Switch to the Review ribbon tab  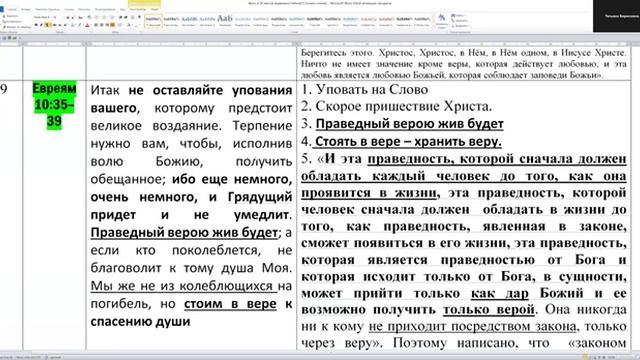click(105, 9)
